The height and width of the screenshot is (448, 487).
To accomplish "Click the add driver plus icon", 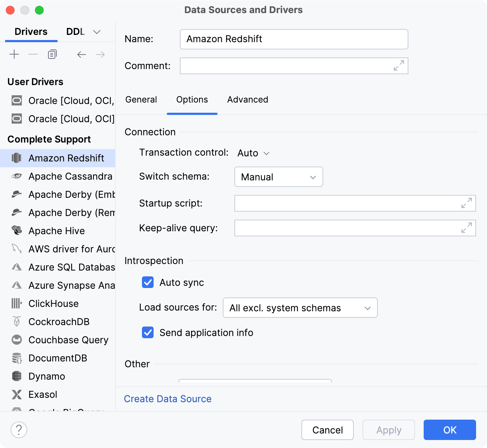I will [14, 54].
